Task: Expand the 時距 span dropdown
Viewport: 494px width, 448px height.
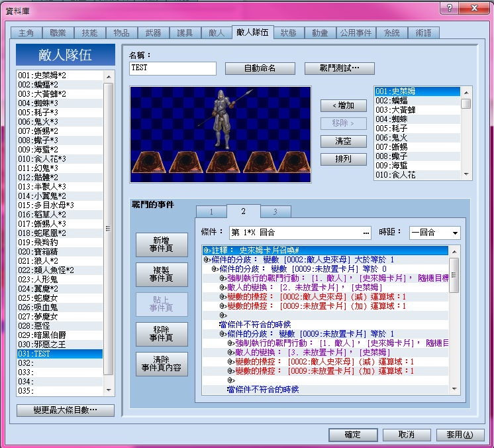Action: [x=455, y=233]
